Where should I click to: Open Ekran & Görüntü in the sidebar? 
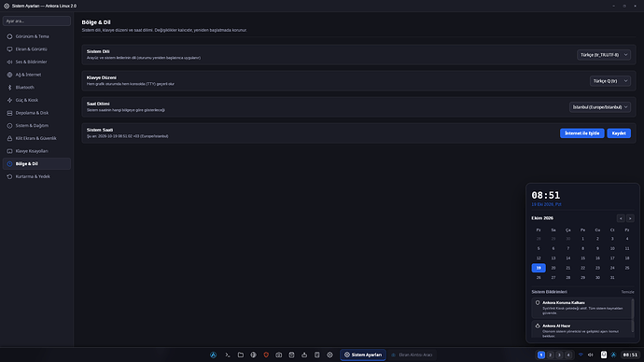[36, 49]
